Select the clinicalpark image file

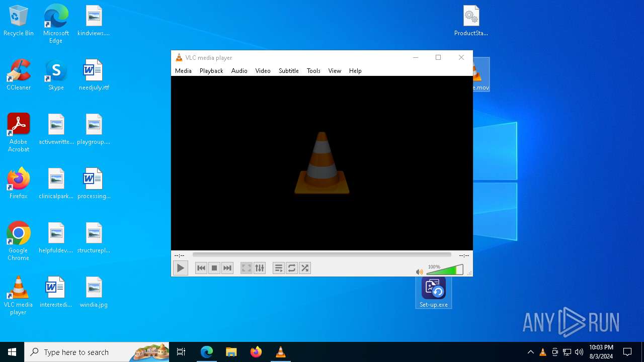pyautogui.click(x=56, y=184)
